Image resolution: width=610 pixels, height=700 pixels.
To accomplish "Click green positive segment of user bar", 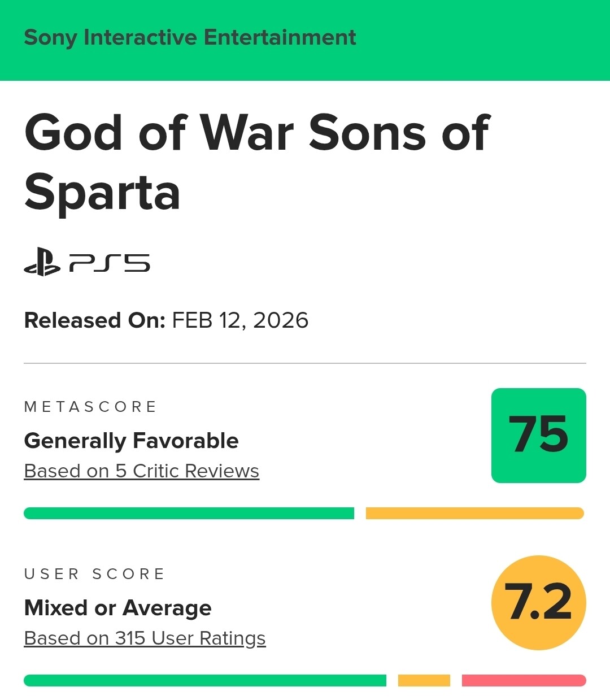I will tap(205, 680).
